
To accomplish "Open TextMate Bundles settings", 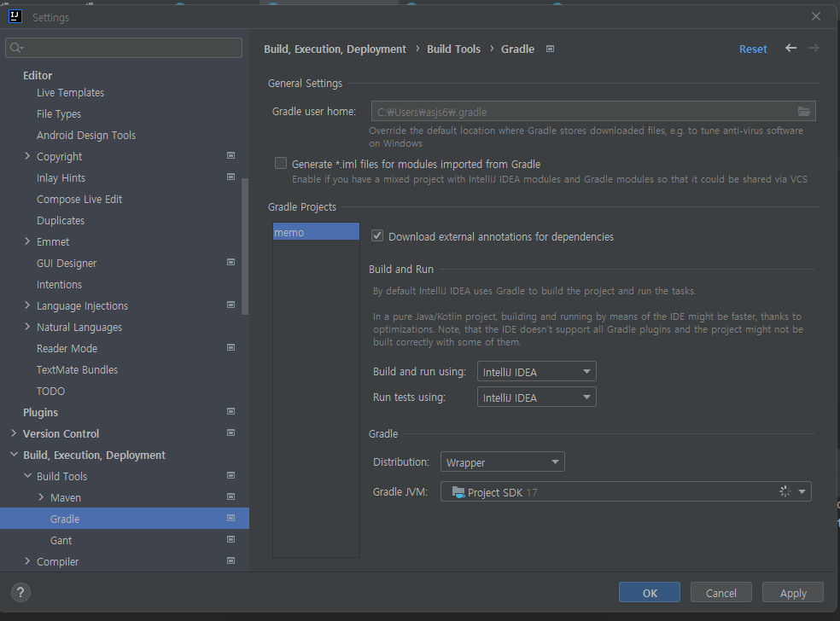I will (77, 370).
